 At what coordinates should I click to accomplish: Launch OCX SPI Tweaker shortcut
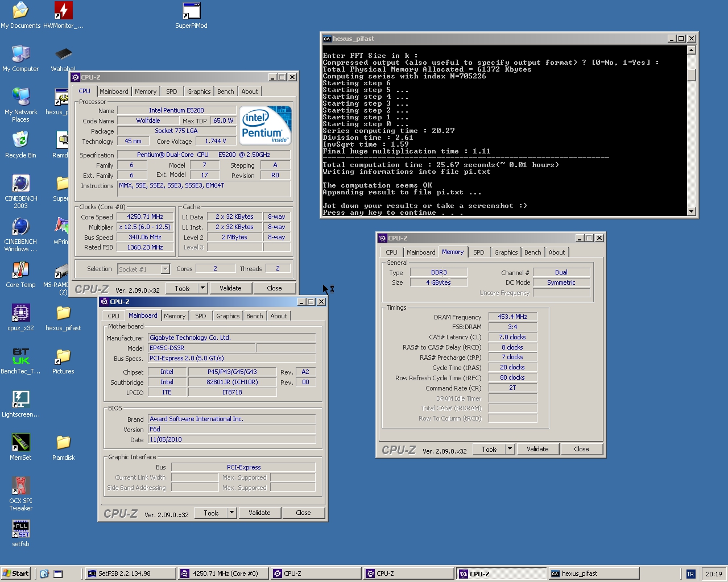pyautogui.click(x=20, y=494)
